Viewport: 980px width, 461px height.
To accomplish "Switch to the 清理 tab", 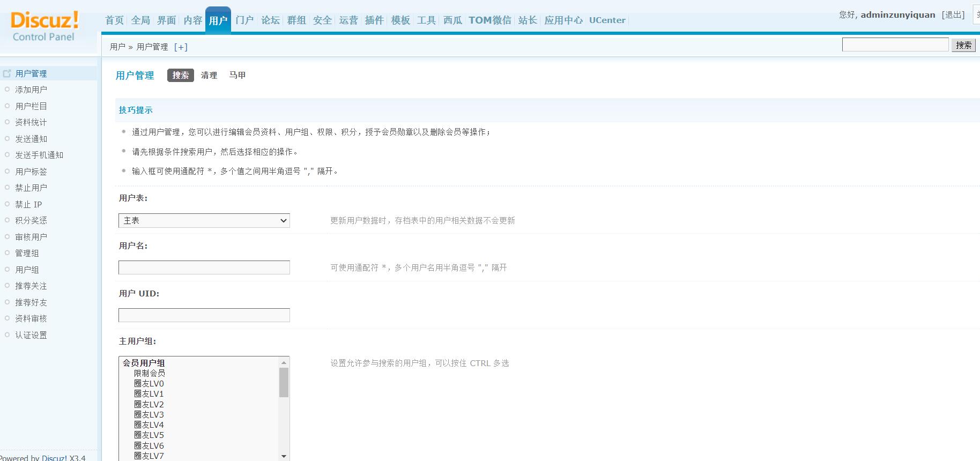I will (209, 76).
